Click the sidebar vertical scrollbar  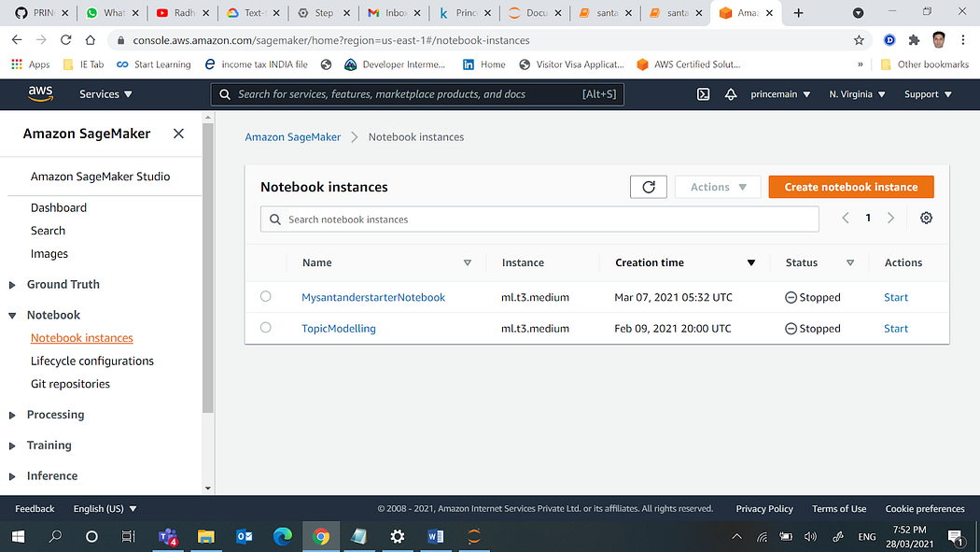(x=208, y=269)
